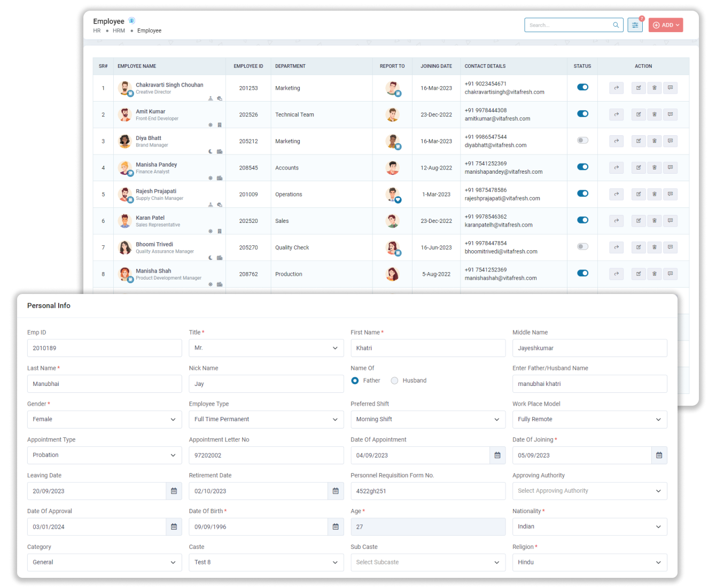The width and height of the screenshot is (716, 588).
Task: Click share arrow icon for Manisha Pandey
Action: (x=616, y=168)
